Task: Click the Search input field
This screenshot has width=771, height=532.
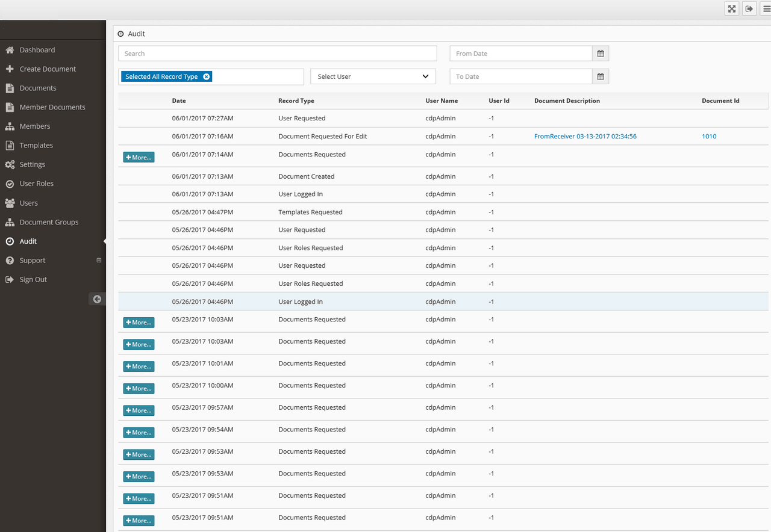Action: coord(278,54)
